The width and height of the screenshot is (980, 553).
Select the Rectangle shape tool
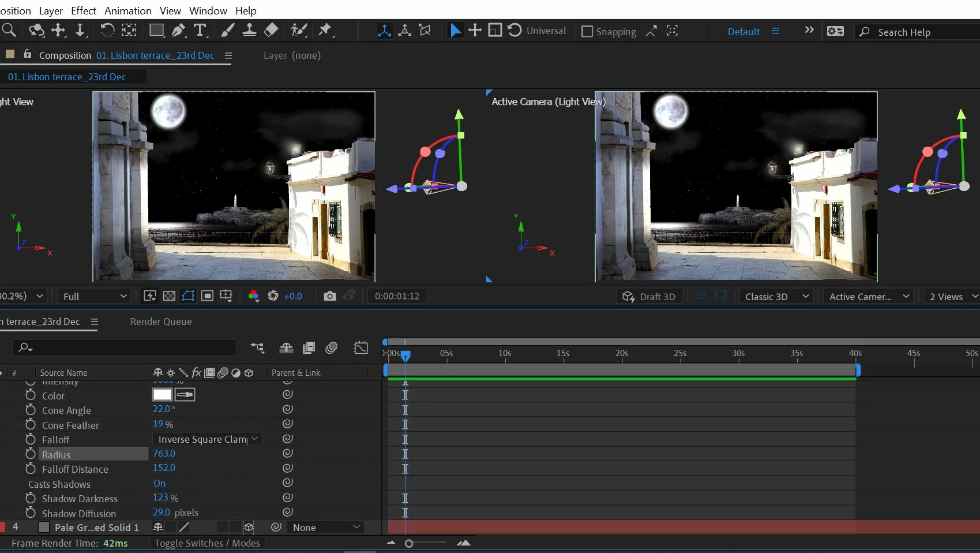click(156, 31)
